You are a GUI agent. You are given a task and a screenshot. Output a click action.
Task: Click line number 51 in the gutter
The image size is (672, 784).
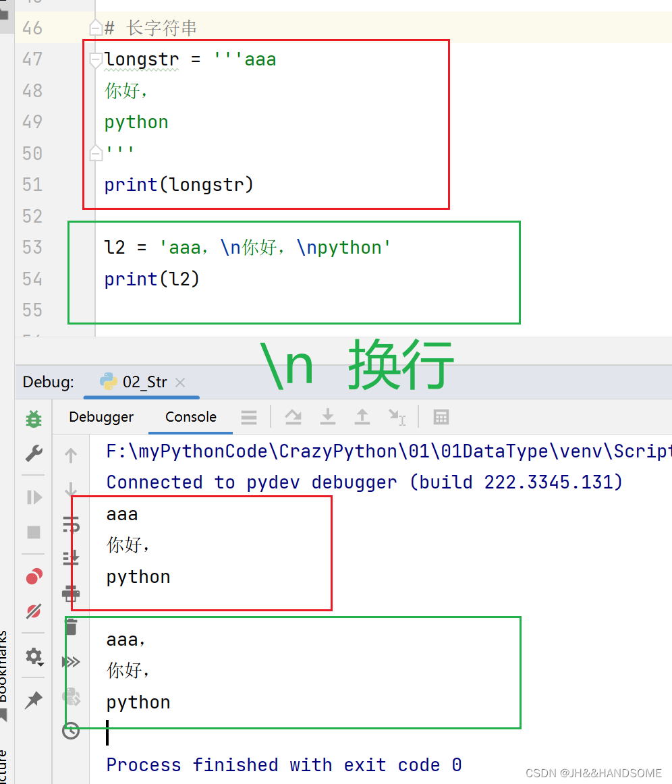click(32, 185)
